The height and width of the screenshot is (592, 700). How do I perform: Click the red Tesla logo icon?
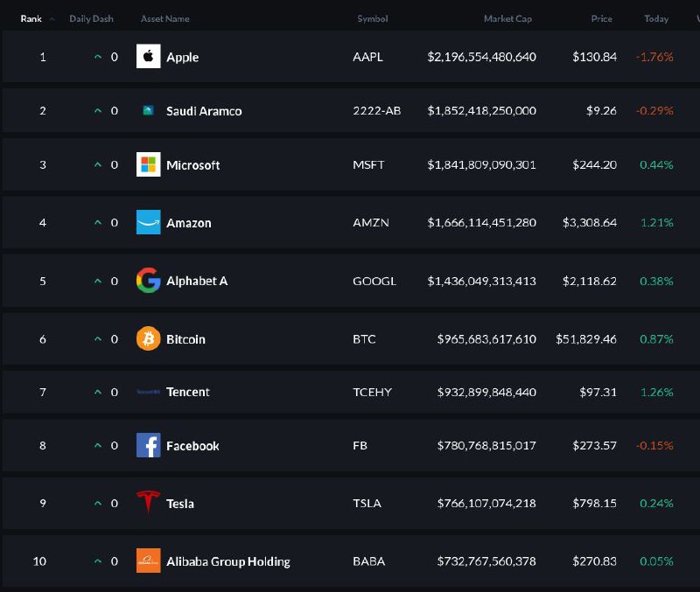click(149, 503)
